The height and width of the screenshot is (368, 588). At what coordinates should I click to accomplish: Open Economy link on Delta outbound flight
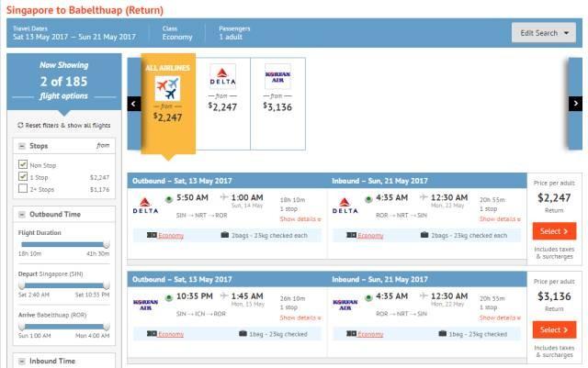pyautogui.click(x=171, y=235)
